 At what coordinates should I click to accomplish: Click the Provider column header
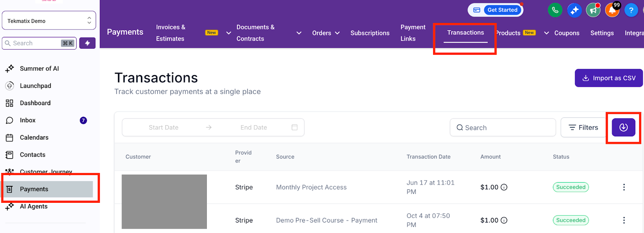(x=243, y=157)
